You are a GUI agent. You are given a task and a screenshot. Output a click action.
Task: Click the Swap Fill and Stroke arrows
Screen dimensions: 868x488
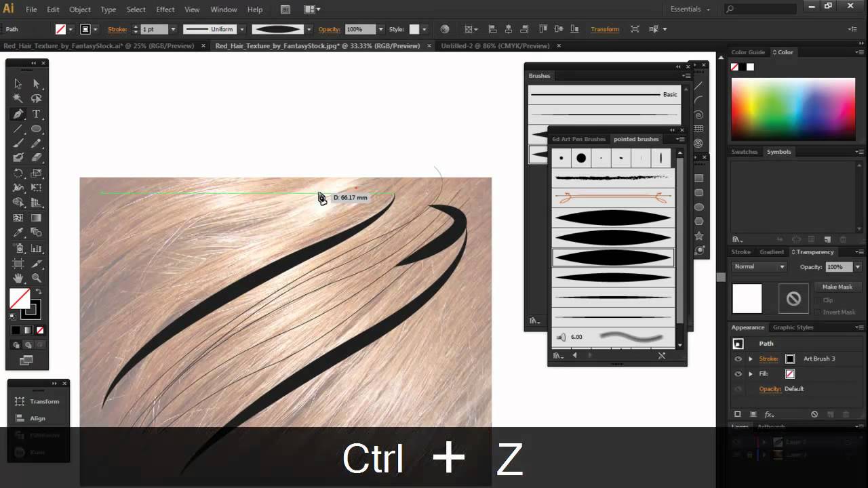click(x=39, y=292)
